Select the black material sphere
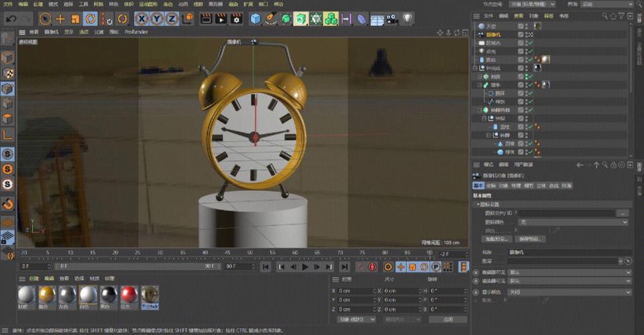644x335 pixels. coord(109,295)
